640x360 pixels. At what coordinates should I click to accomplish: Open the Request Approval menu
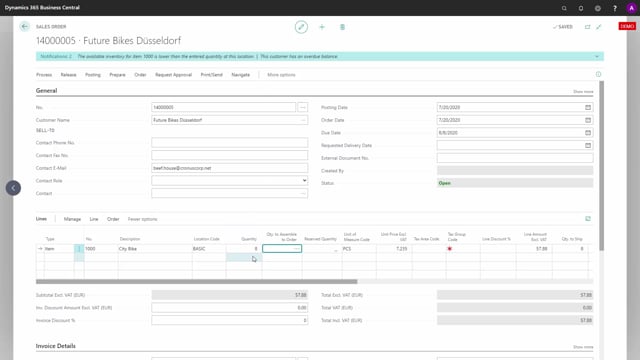pos(173,75)
